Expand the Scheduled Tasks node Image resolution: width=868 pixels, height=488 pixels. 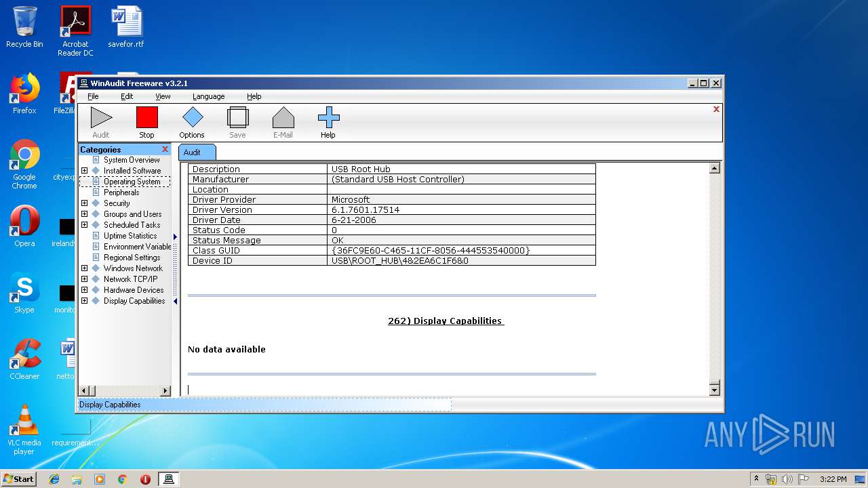84,225
